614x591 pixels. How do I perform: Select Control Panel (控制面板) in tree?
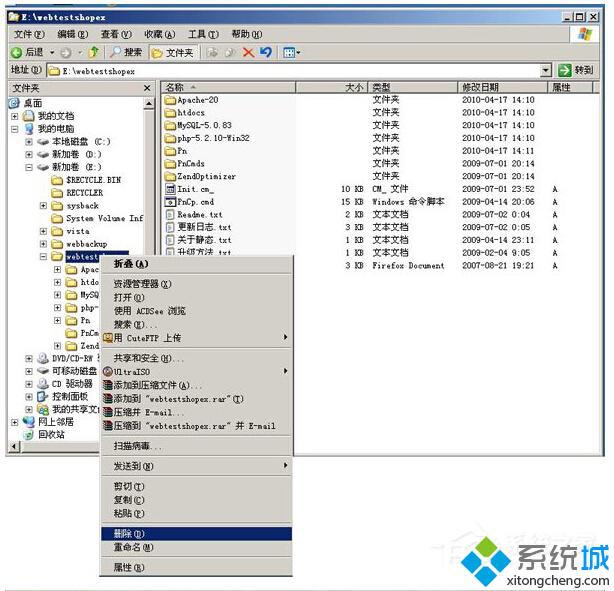click(x=63, y=396)
